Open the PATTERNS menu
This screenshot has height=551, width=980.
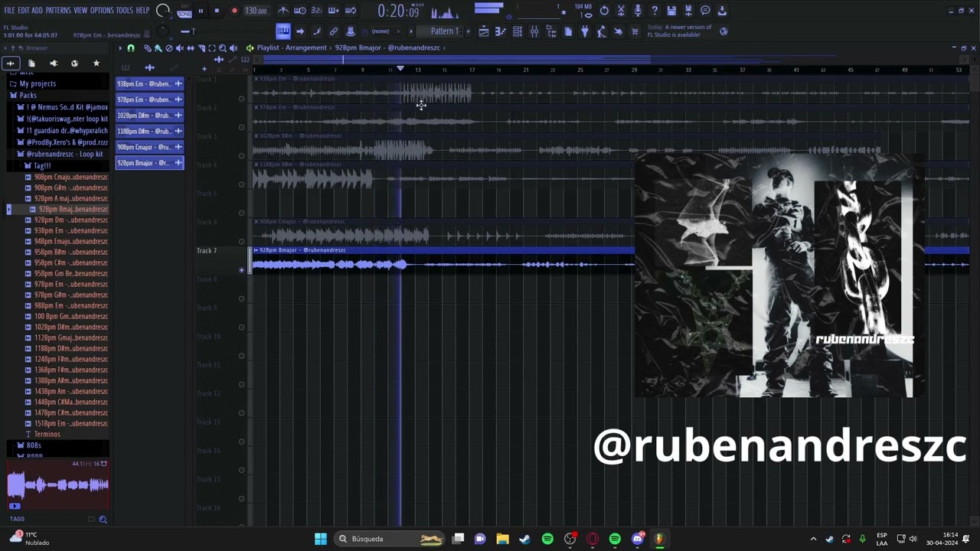tap(58, 11)
